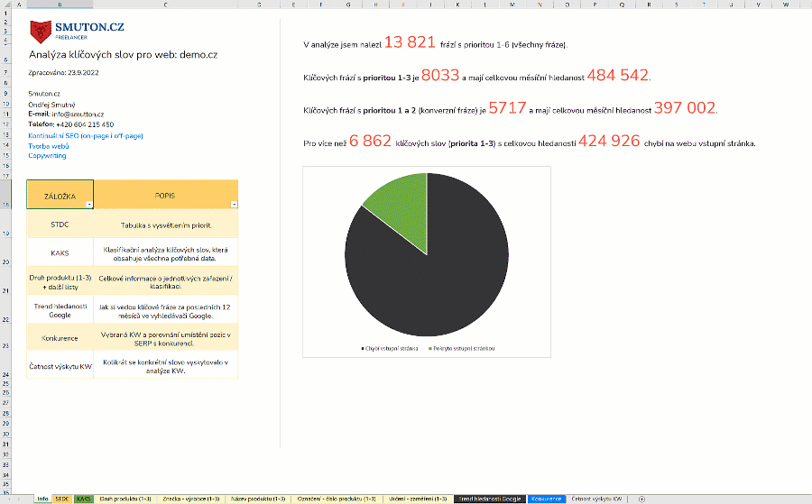Image resolution: width=812 pixels, height=504 pixels.
Task: Click the 6 862 keywords number
Action: (x=370, y=141)
